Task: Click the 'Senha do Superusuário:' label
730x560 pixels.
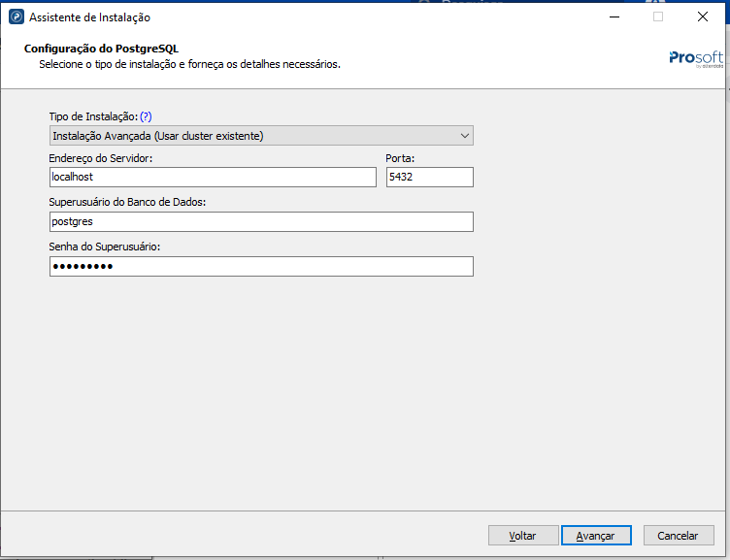Action: pos(104,247)
